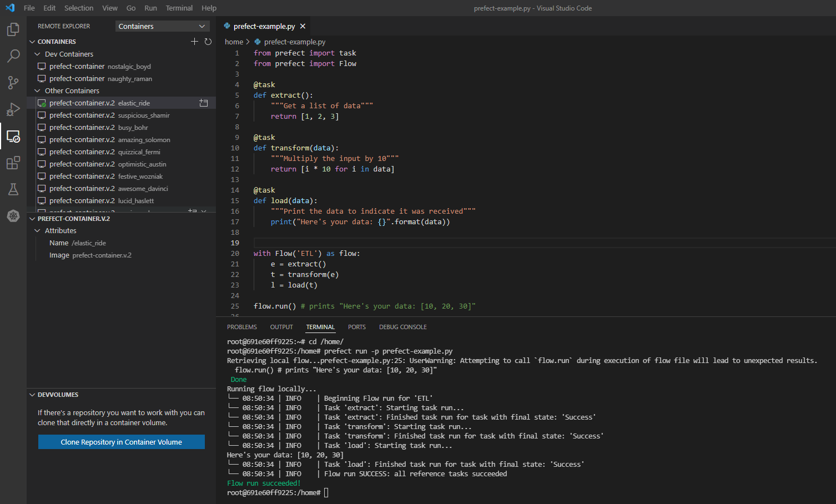Click container icon for busy_bohr

(42, 127)
